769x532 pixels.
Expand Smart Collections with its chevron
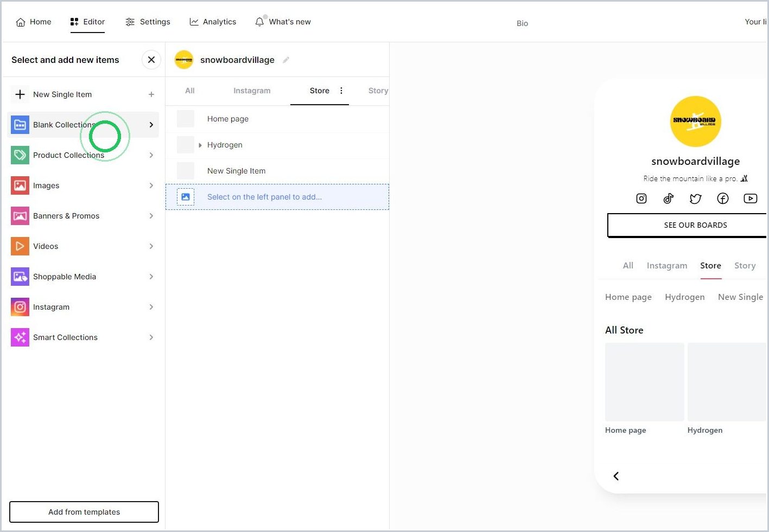(151, 337)
